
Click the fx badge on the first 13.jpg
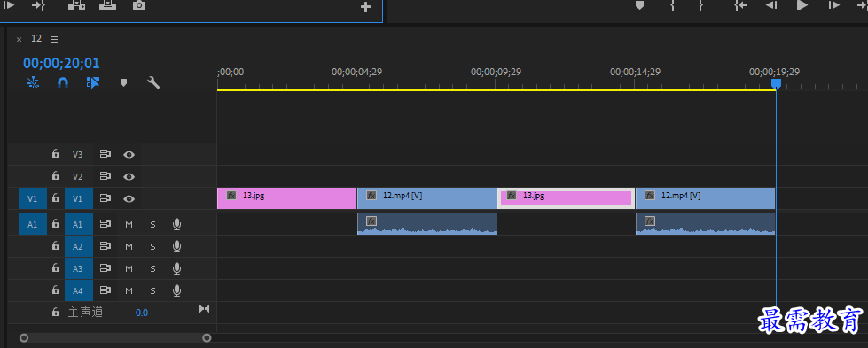[231, 196]
